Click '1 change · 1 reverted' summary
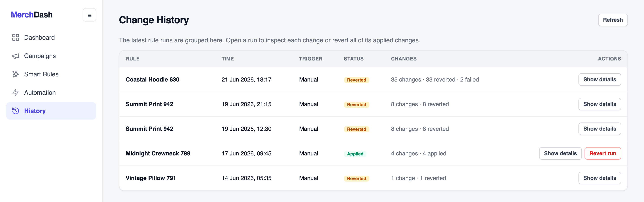 tap(418, 178)
